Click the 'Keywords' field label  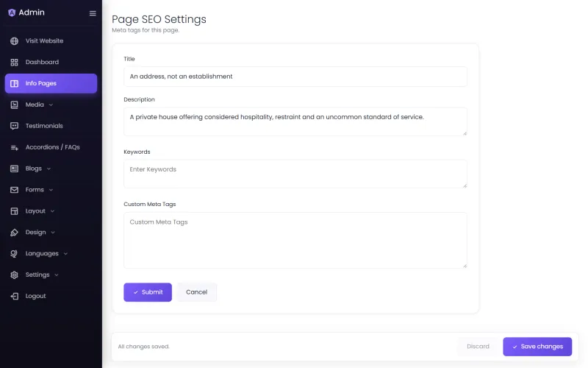coord(137,152)
